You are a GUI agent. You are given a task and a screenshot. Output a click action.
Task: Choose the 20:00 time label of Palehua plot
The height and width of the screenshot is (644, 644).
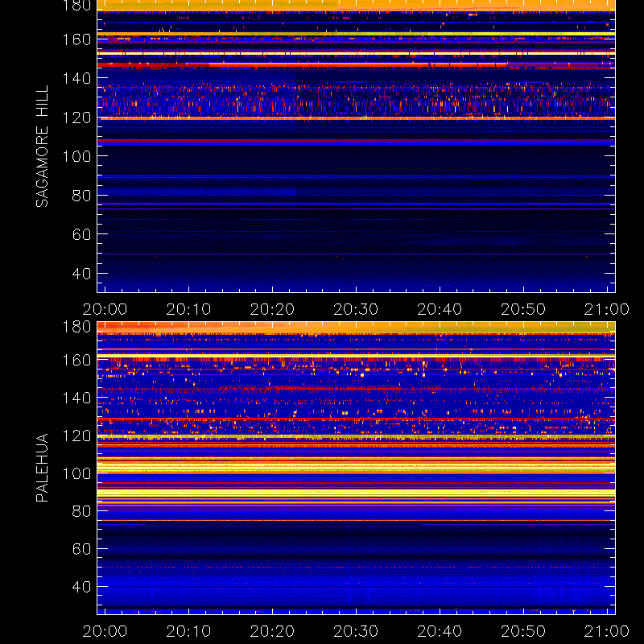(x=105, y=631)
